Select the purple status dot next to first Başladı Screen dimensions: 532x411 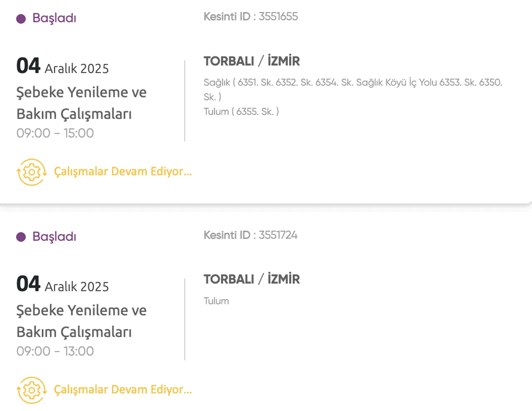tap(21, 18)
